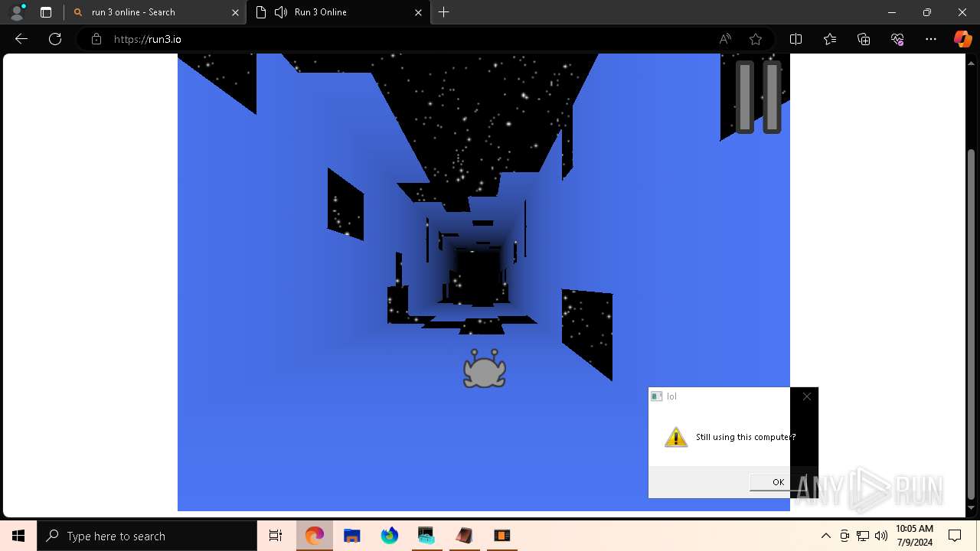
Task: Open split screen view
Action: [795, 39]
